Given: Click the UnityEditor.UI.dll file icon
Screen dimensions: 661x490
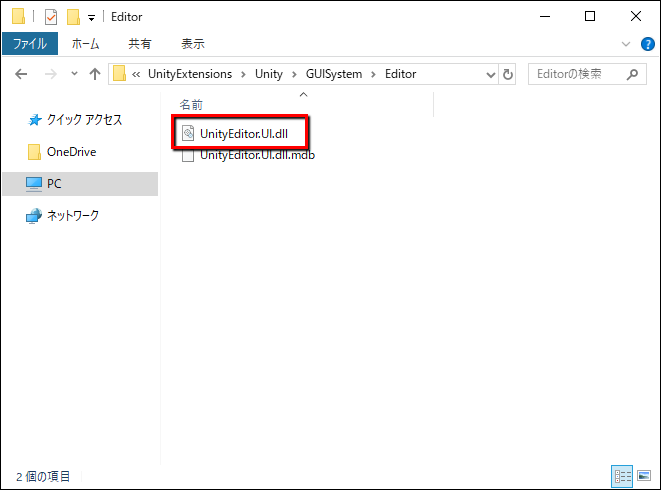Looking at the screenshot, I should 188,133.
